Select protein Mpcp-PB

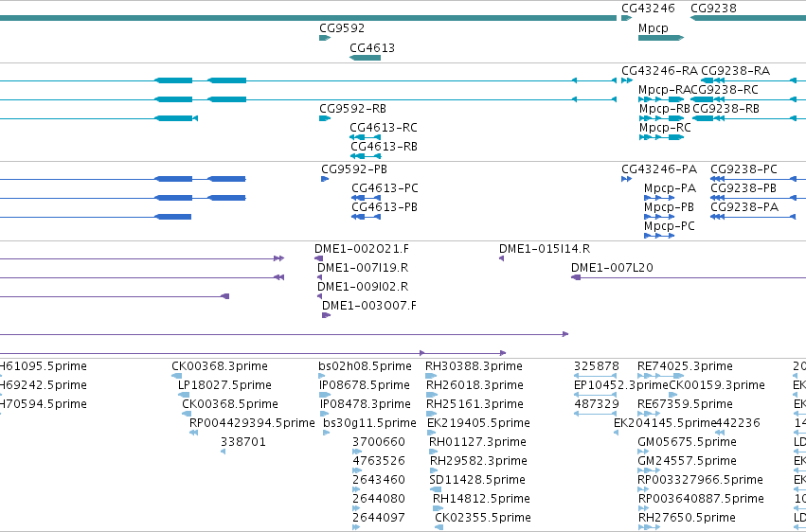coord(659,217)
